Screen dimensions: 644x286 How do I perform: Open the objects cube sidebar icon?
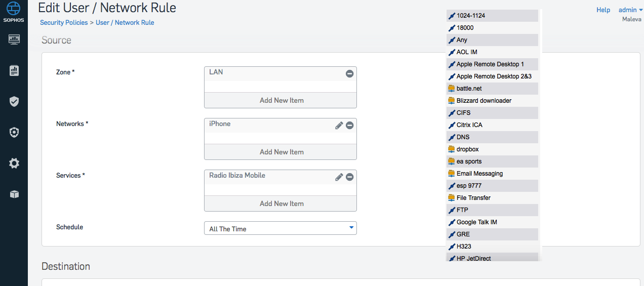pos(14,194)
